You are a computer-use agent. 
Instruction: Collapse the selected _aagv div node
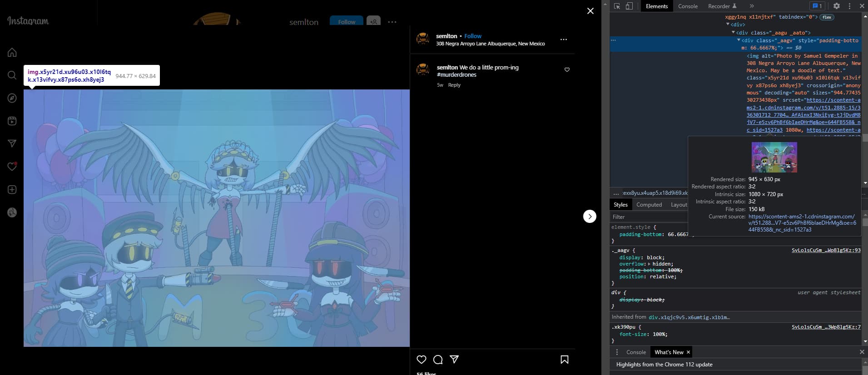(739, 40)
